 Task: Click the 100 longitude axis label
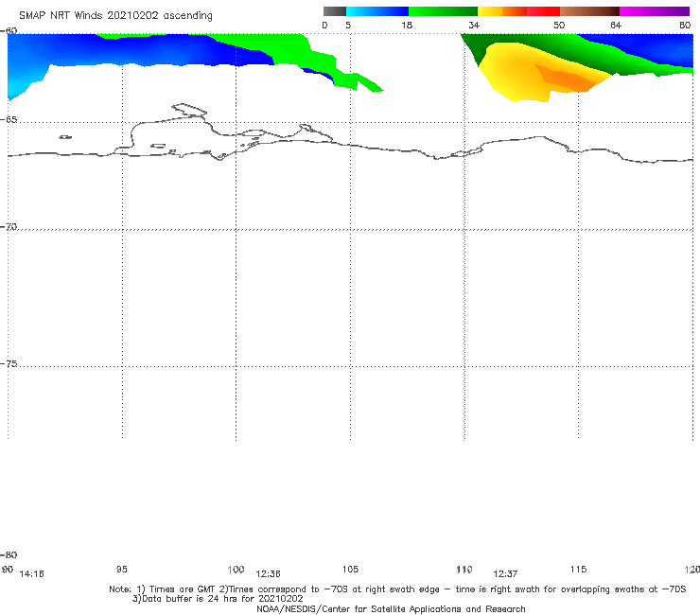[x=236, y=569]
